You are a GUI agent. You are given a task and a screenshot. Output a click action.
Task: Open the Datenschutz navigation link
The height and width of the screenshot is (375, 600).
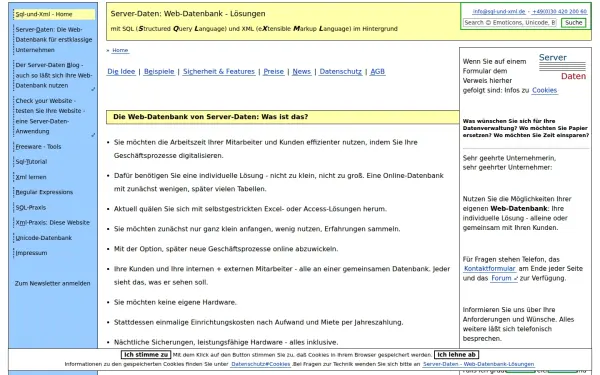341,72
